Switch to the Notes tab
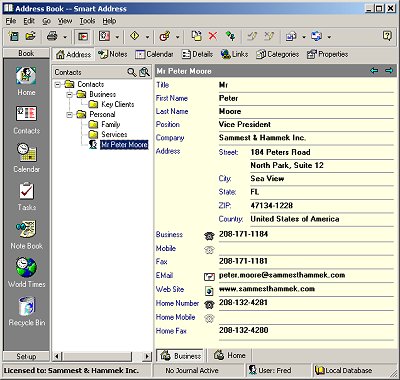The height and width of the screenshot is (380, 400). coord(112,54)
